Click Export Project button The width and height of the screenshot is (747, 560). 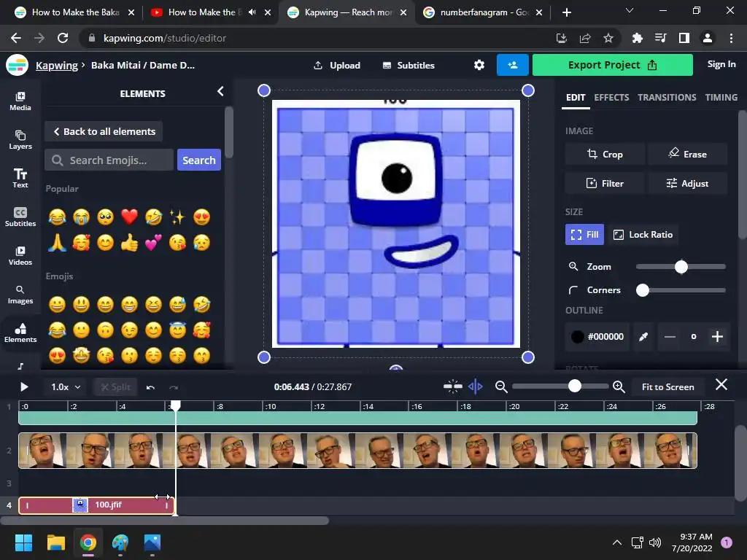(x=612, y=65)
